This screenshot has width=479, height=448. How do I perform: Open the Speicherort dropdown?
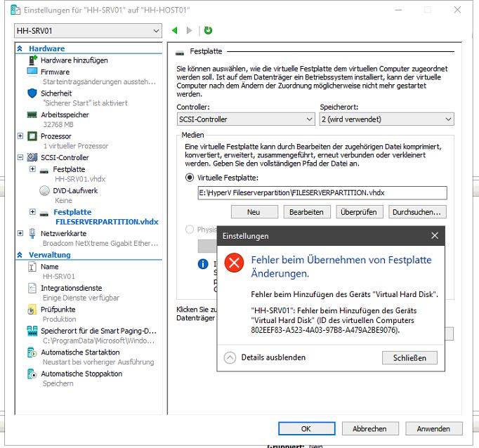click(386, 119)
